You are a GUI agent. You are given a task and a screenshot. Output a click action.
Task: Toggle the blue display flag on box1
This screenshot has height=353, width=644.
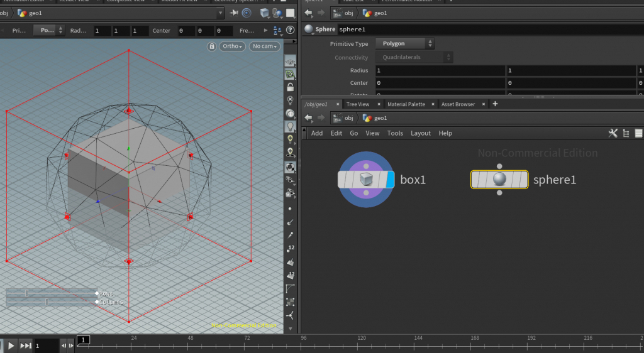(x=390, y=180)
